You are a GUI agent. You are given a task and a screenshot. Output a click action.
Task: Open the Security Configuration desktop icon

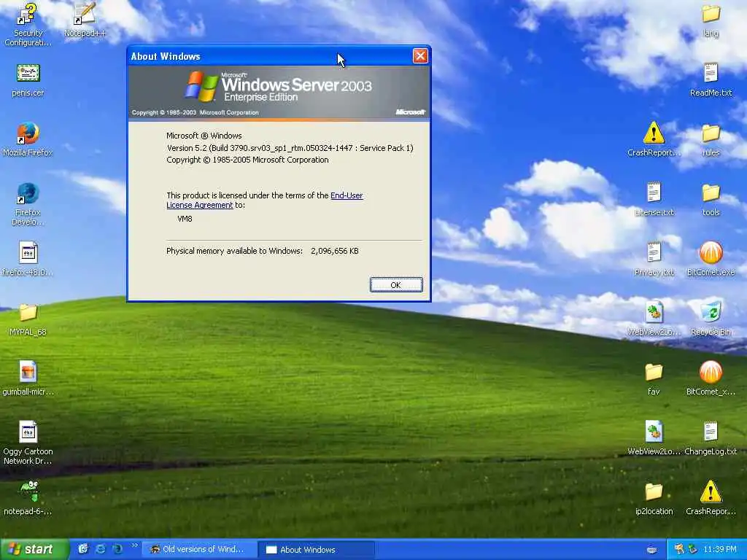[x=28, y=25]
